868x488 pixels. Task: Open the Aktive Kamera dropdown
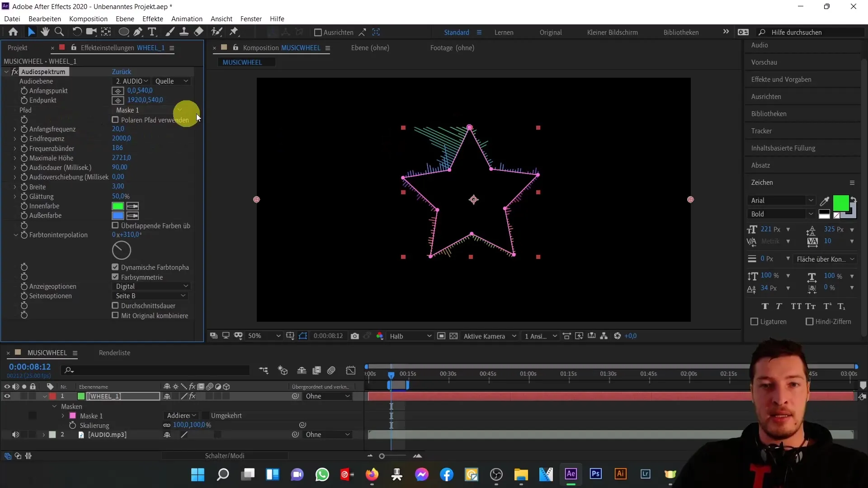(490, 336)
